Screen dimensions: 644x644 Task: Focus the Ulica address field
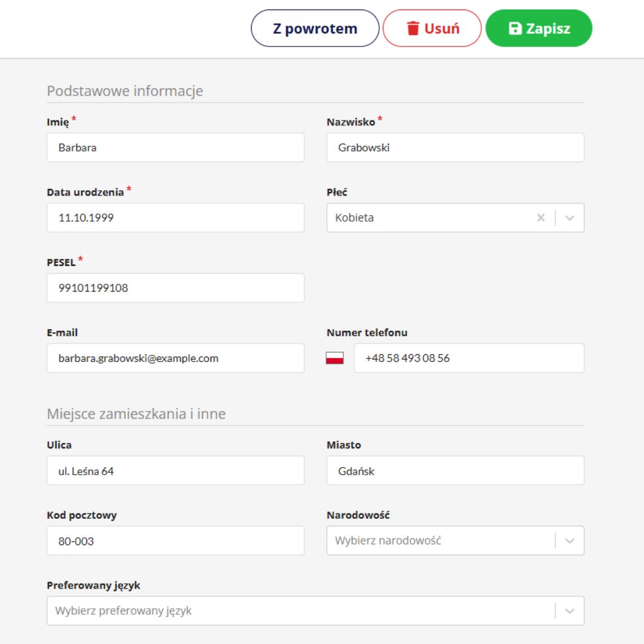click(x=175, y=471)
